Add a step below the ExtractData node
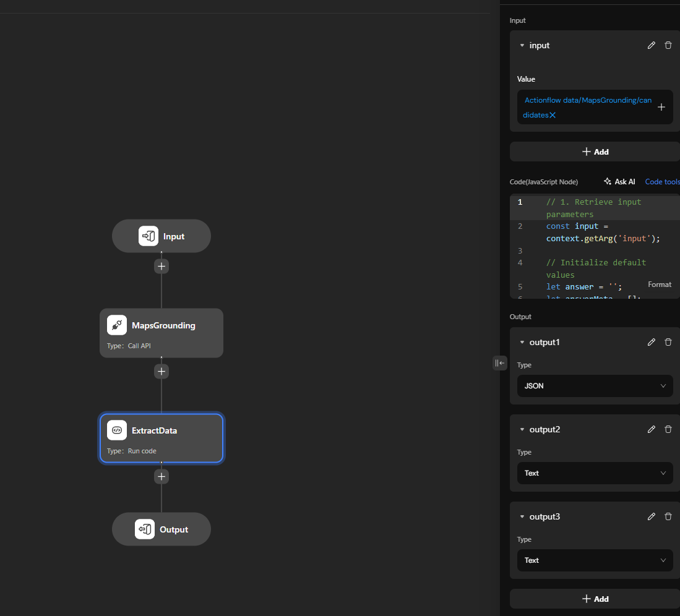This screenshot has width=680, height=616. [x=161, y=477]
